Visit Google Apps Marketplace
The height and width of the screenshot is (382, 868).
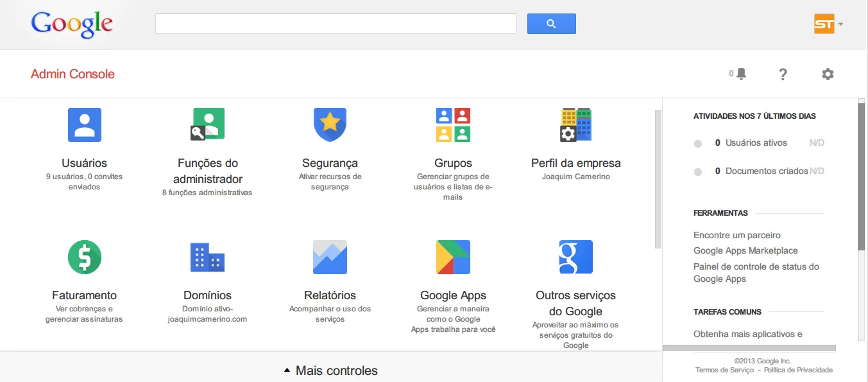pyautogui.click(x=745, y=250)
